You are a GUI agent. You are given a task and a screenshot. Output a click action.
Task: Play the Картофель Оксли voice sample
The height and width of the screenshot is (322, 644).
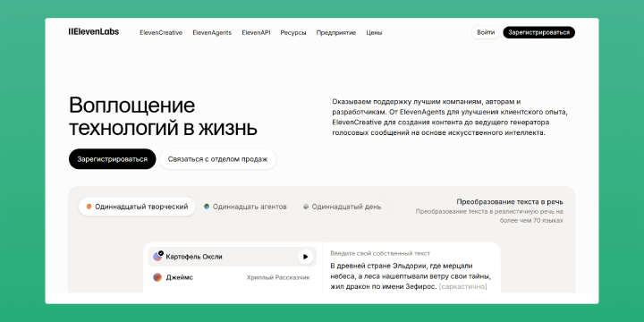pos(305,257)
